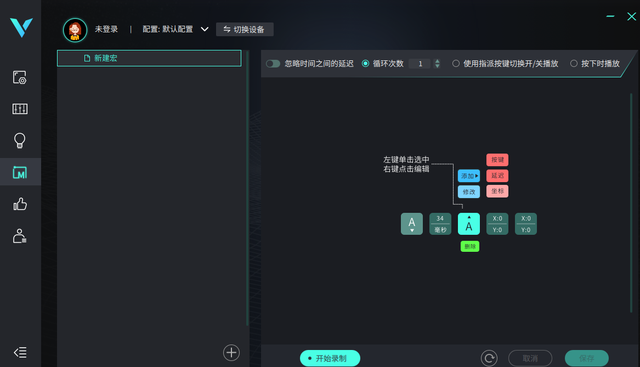Open the keyboard key mapping sidebar icon

tap(20, 109)
